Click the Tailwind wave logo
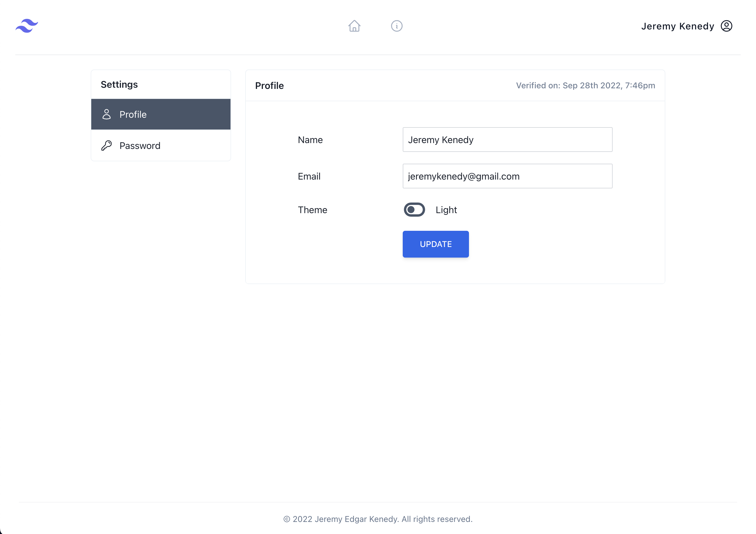The height and width of the screenshot is (534, 756). pos(27,26)
